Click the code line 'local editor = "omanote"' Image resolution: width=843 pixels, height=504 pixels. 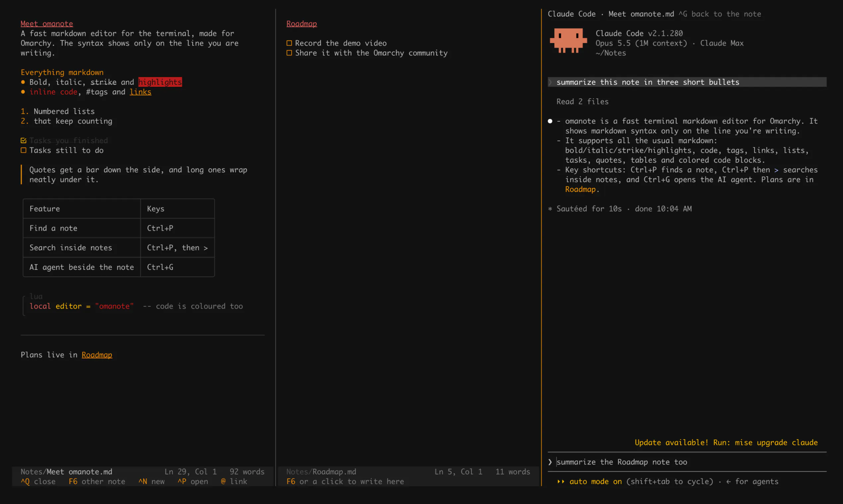[x=82, y=306]
